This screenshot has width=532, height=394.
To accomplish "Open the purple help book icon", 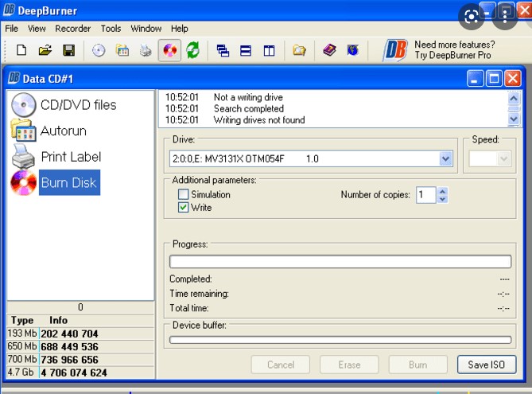I will click(x=329, y=50).
